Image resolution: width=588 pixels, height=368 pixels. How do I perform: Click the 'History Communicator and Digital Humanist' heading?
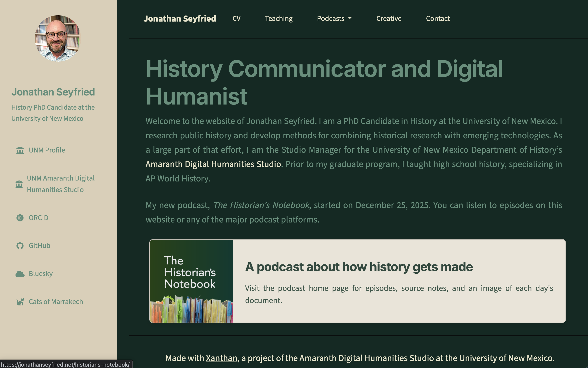(324, 82)
